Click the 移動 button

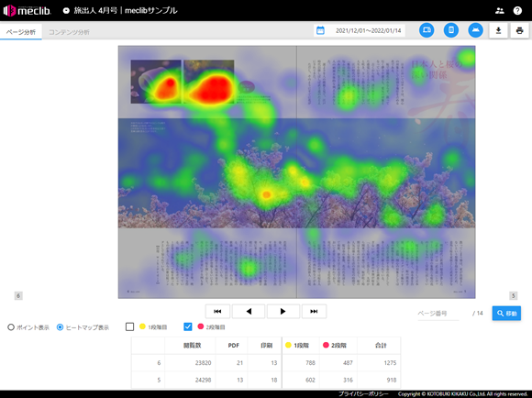click(x=506, y=314)
